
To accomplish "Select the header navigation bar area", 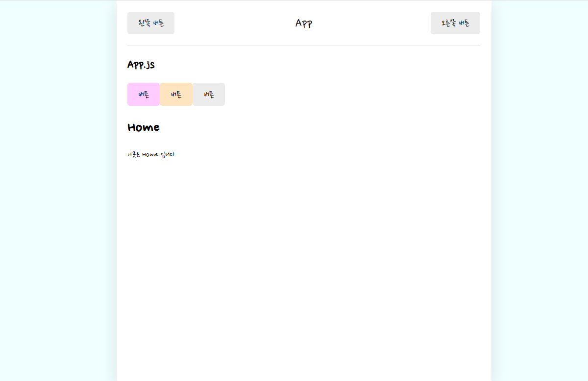I will pyautogui.click(x=304, y=23).
